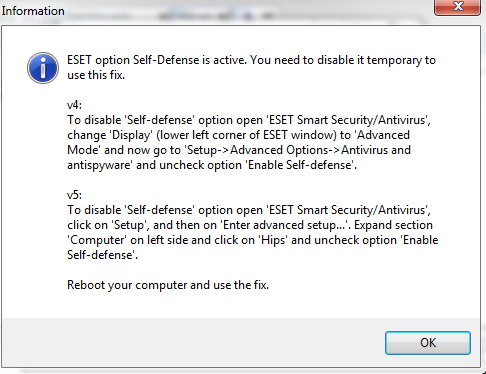Close the Information dialog with X
The height and width of the screenshot is (374, 486).
[457, 6]
